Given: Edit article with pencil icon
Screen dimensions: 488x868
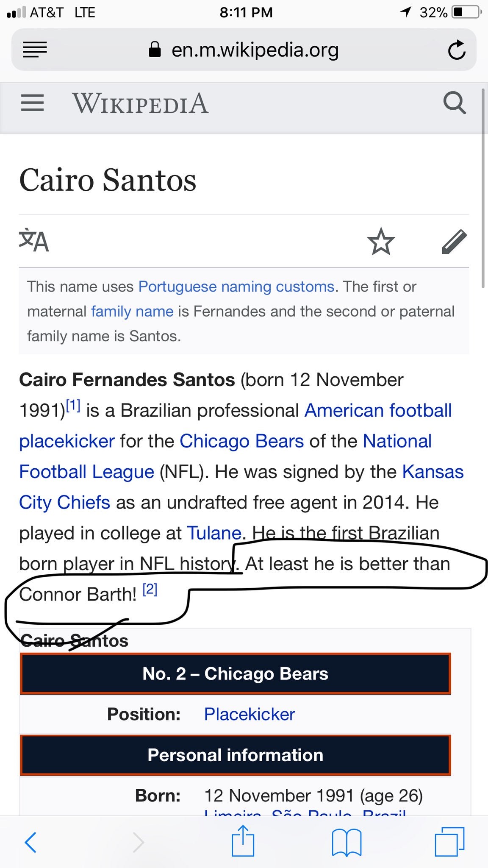Looking at the screenshot, I should [454, 242].
